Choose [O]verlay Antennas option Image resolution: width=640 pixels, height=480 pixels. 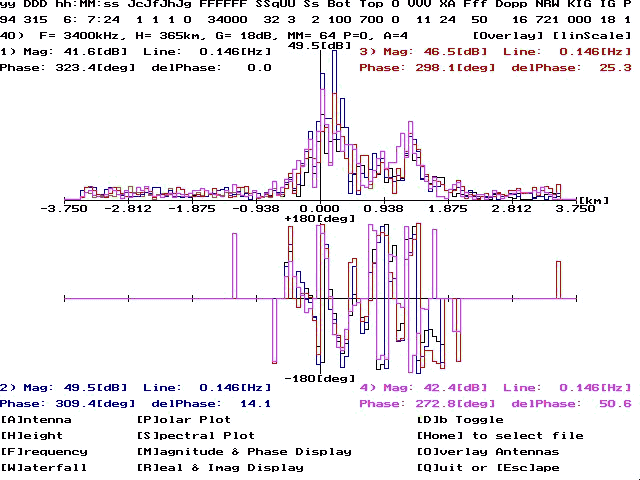coord(488,452)
